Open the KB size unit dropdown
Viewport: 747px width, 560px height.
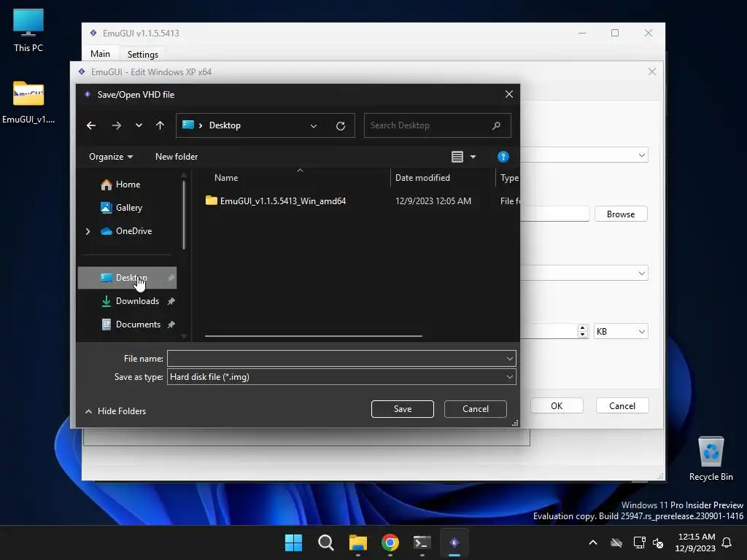point(621,332)
